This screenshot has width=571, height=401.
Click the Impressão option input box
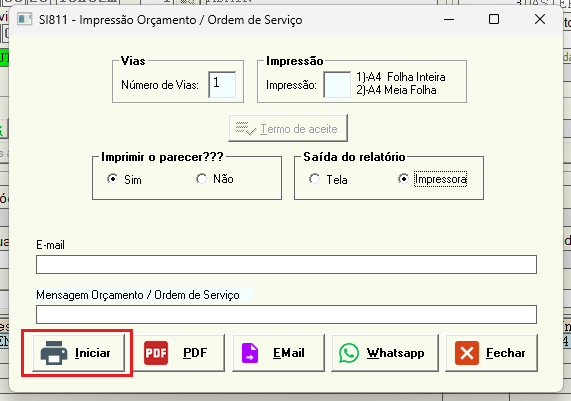click(337, 84)
